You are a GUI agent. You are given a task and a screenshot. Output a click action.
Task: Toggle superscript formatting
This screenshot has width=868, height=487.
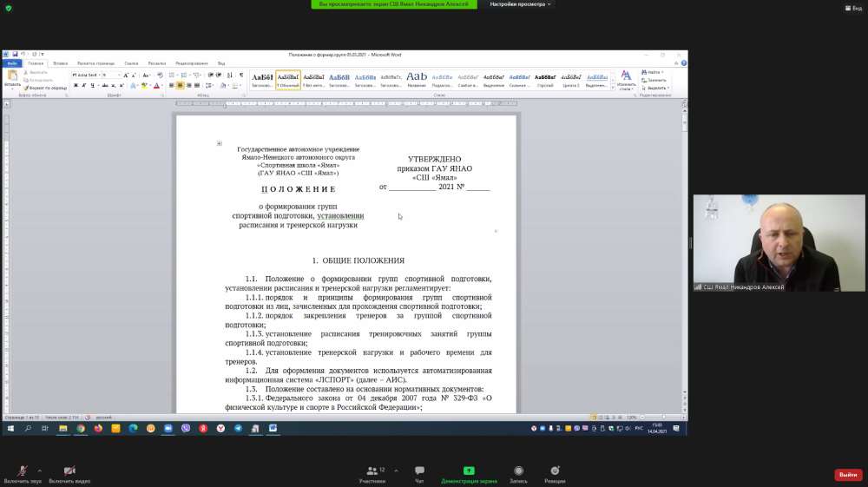pyautogui.click(x=122, y=86)
